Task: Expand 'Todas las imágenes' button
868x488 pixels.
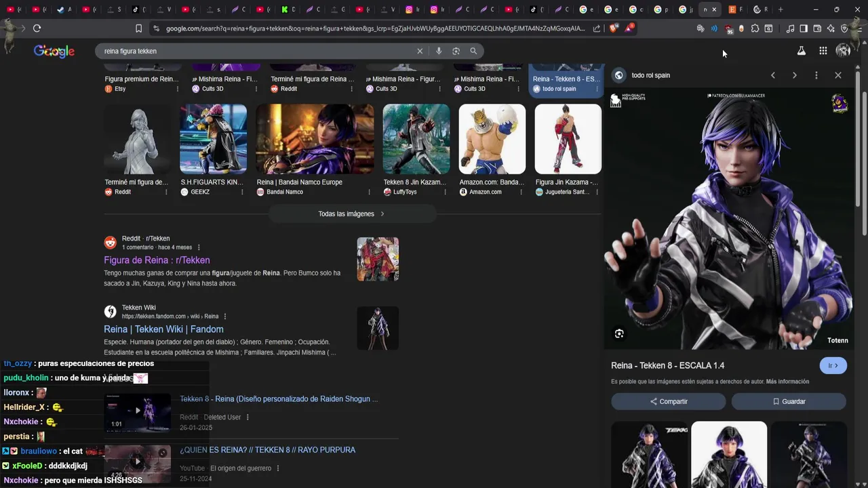Action: [352, 213]
